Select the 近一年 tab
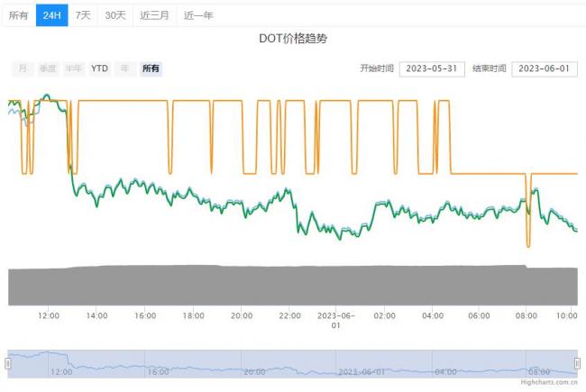Image resolution: width=586 pixels, height=392 pixels. point(198,15)
